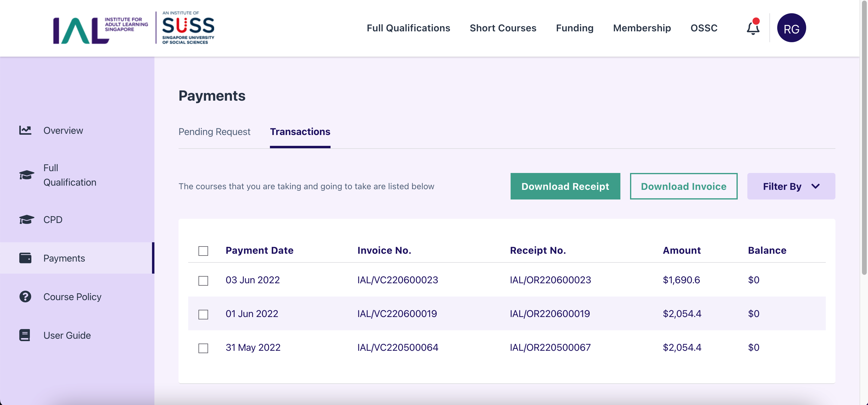Click invoice number IAL/VC220600023

tap(398, 280)
